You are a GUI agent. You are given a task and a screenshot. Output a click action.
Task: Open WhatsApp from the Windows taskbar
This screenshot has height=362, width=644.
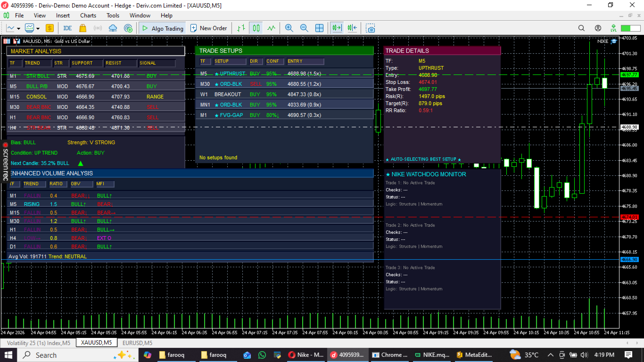(262, 355)
